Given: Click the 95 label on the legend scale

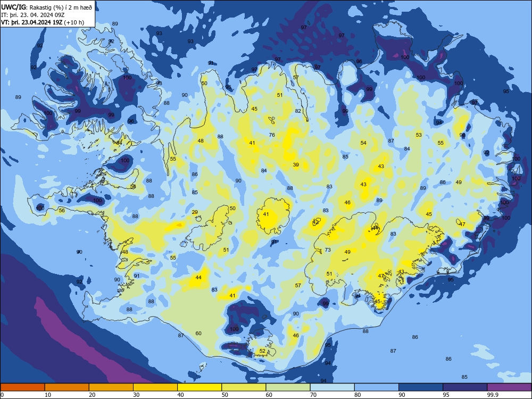Looking at the screenshot, I should coord(446,395).
